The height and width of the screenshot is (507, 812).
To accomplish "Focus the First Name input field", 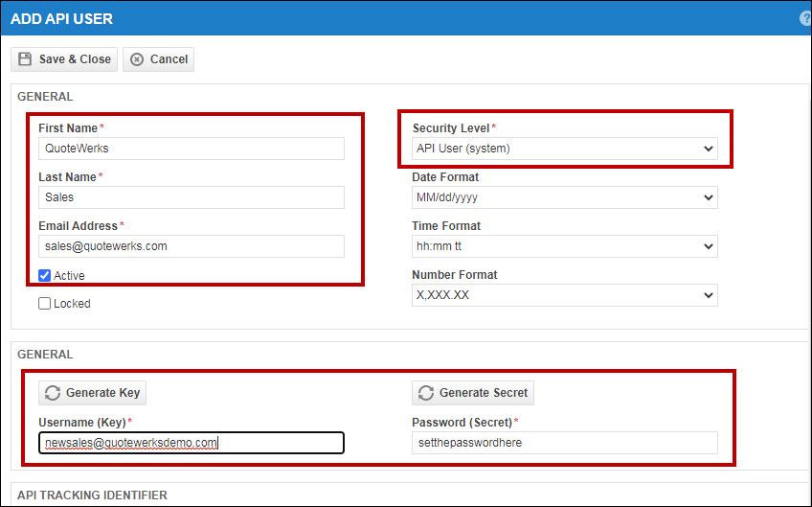I will point(192,149).
